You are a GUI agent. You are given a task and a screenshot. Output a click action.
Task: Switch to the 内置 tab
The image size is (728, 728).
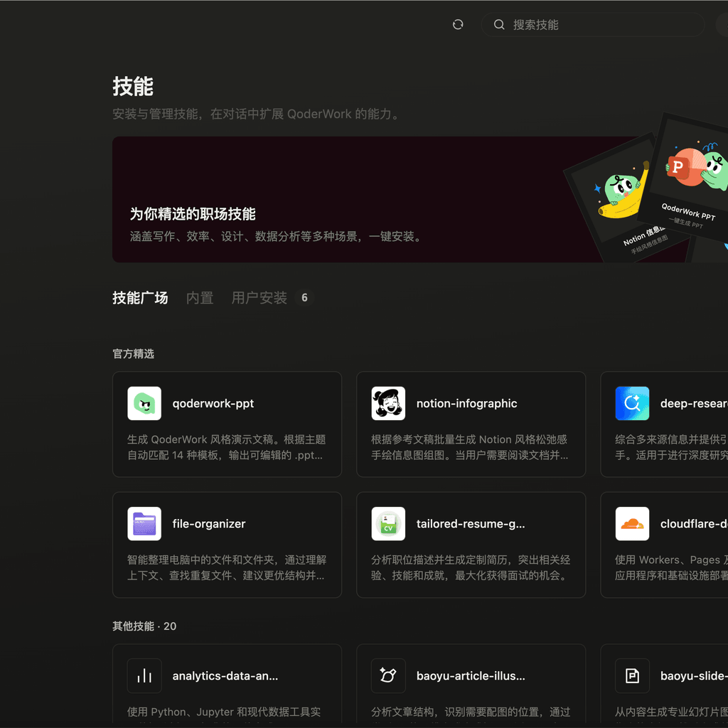[200, 298]
